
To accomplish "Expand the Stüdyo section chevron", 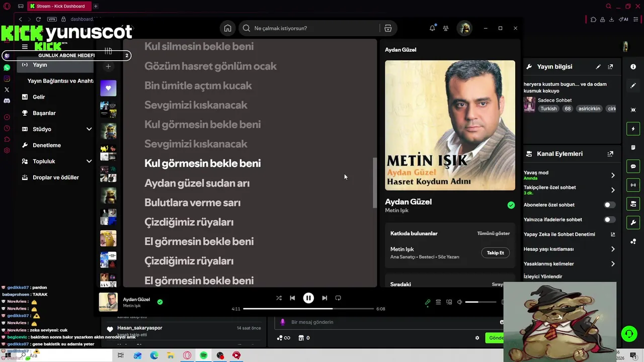I will coord(89,129).
